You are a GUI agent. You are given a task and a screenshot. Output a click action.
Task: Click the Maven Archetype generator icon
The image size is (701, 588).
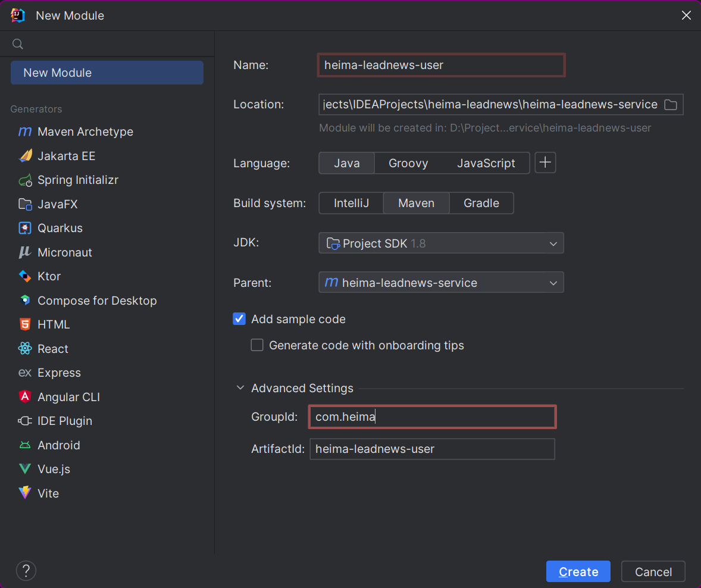coord(25,132)
